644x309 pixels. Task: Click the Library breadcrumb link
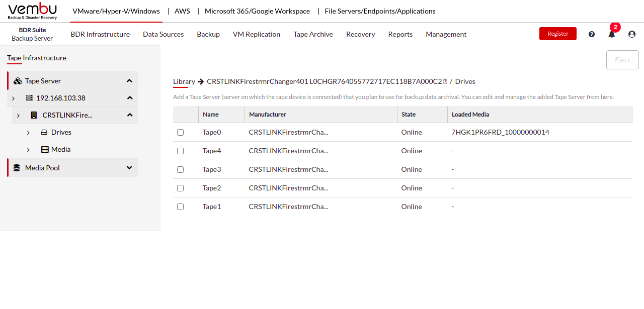pyautogui.click(x=184, y=81)
